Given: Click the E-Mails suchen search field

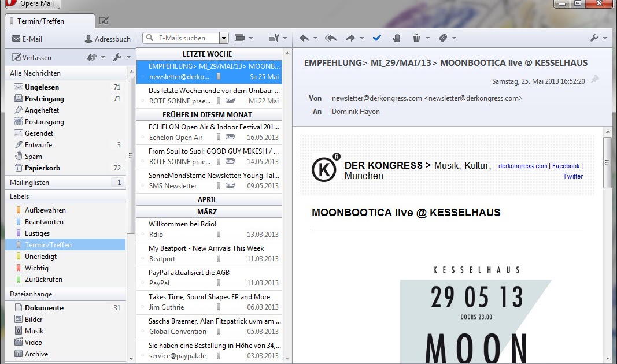Looking at the screenshot, I should (x=182, y=38).
